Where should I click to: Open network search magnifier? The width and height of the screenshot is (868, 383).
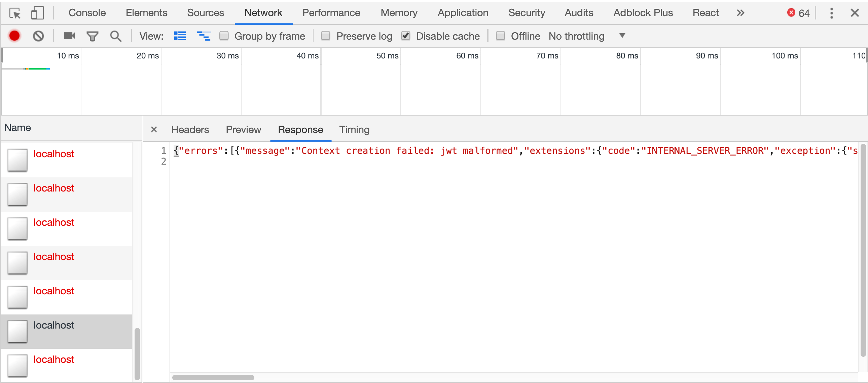tap(116, 36)
